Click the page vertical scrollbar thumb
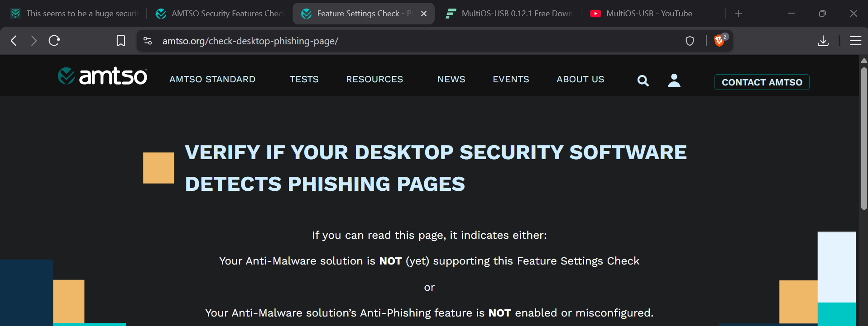868x326 pixels. click(863, 138)
